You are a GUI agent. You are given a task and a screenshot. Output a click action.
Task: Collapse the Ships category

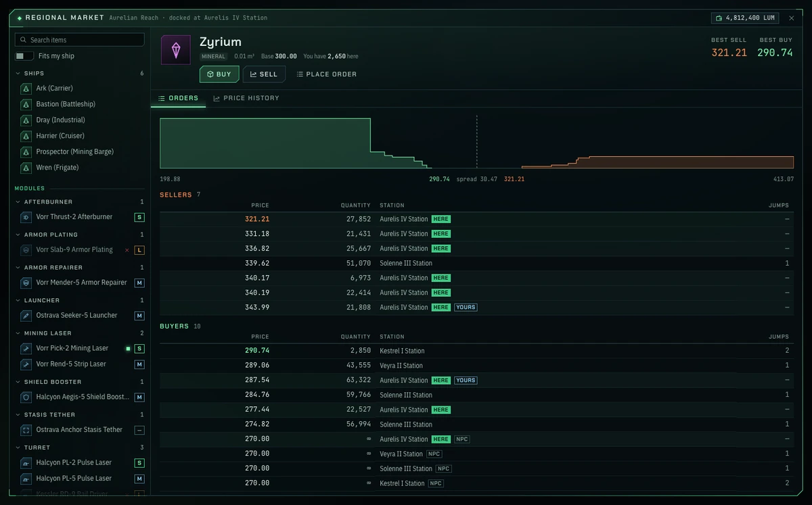pos(80,73)
